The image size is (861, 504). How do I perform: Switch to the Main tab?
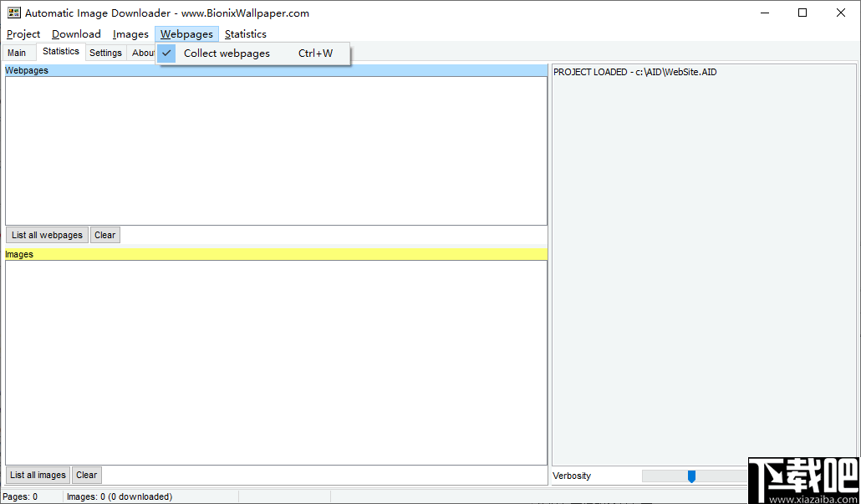pos(17,53)
